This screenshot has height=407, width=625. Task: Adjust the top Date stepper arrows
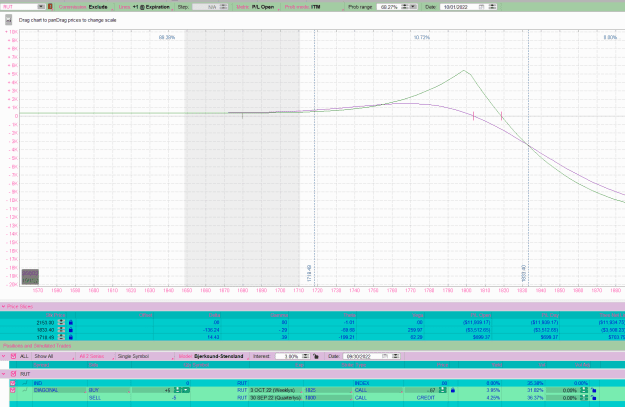(x=492, y=7)
